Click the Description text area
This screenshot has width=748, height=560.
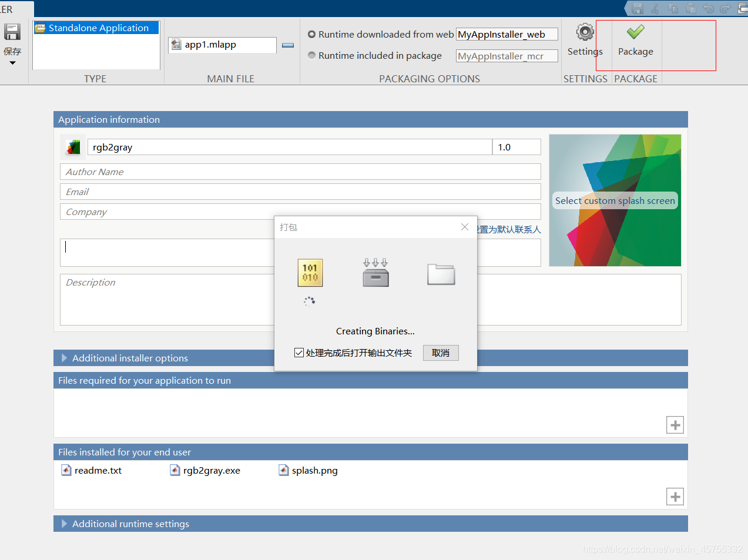370,300
